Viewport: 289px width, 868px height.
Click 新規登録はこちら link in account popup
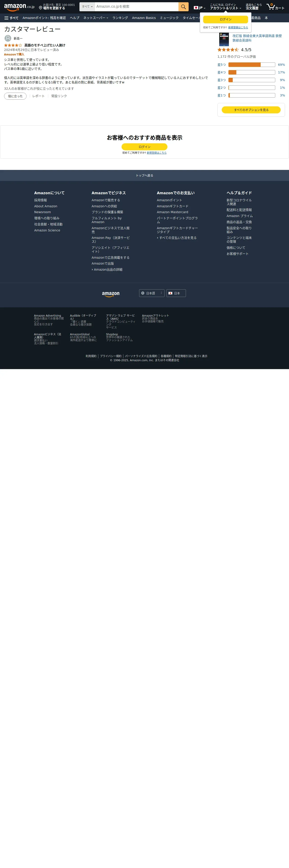coord(238,28)
